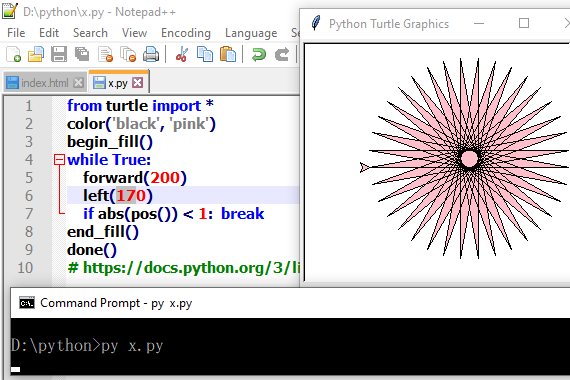Click the Close All toolbar icon

point(128,55)
